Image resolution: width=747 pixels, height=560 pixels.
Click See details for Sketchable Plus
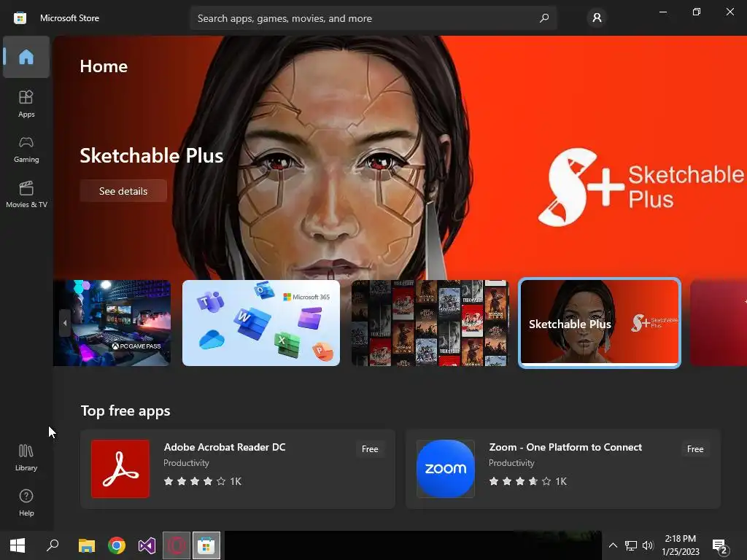pos(123,191)
